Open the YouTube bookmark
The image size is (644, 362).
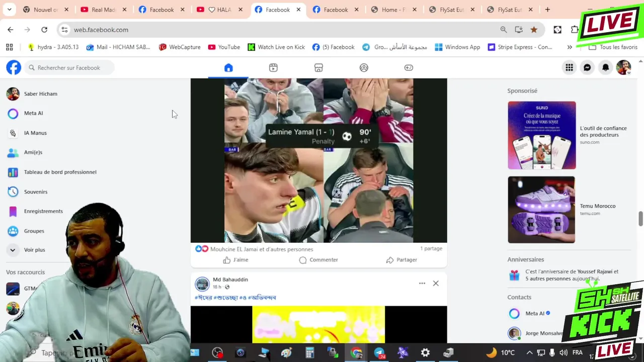224,47
